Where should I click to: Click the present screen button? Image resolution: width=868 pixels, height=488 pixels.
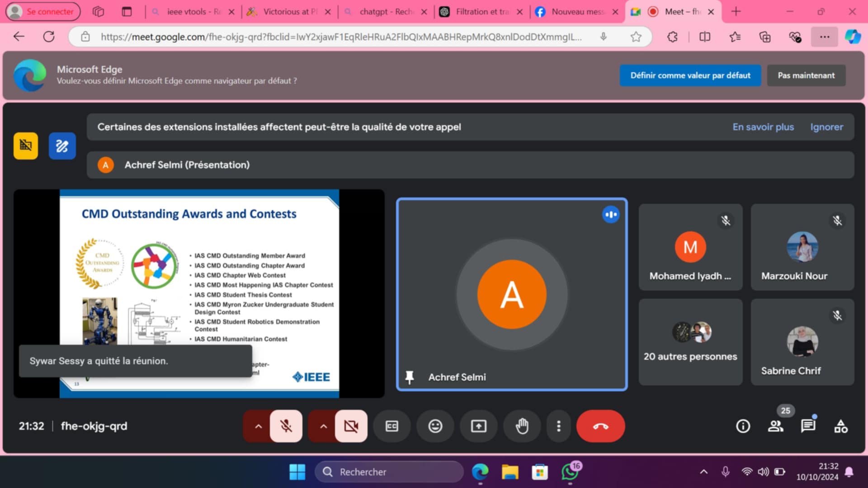click(x=478, y=426)
